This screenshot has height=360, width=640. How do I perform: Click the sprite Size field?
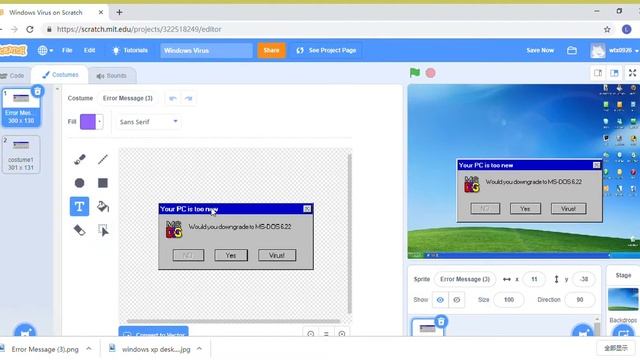pos(509,300)
